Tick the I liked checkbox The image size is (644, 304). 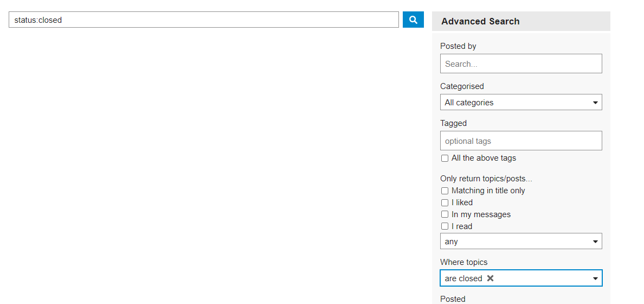(x=445, y=203)
